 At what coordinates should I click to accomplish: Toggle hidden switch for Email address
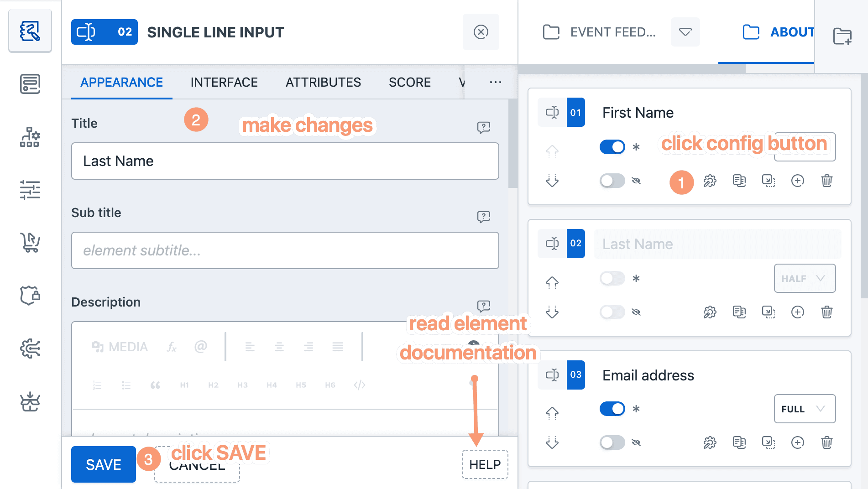coord(612,442)
